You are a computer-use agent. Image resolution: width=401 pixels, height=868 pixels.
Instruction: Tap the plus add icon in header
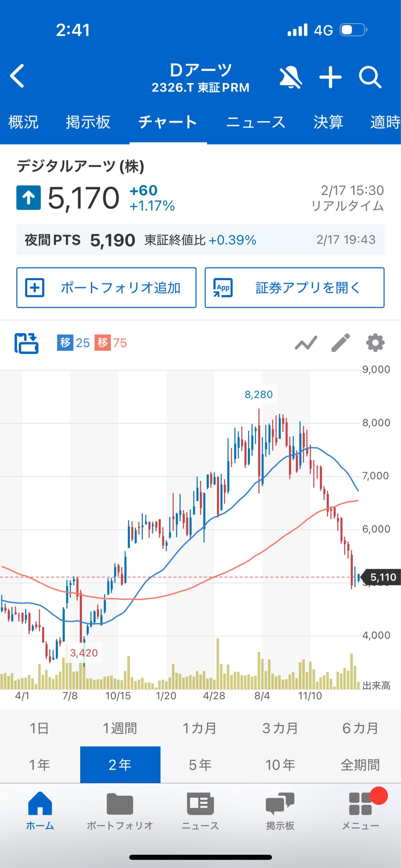click(x=330, y=77)
